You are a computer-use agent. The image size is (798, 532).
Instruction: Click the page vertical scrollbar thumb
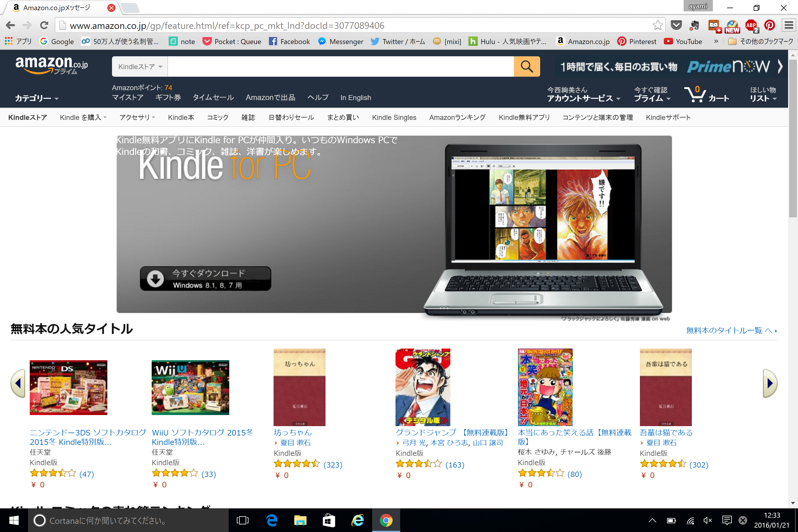[792, 139]
